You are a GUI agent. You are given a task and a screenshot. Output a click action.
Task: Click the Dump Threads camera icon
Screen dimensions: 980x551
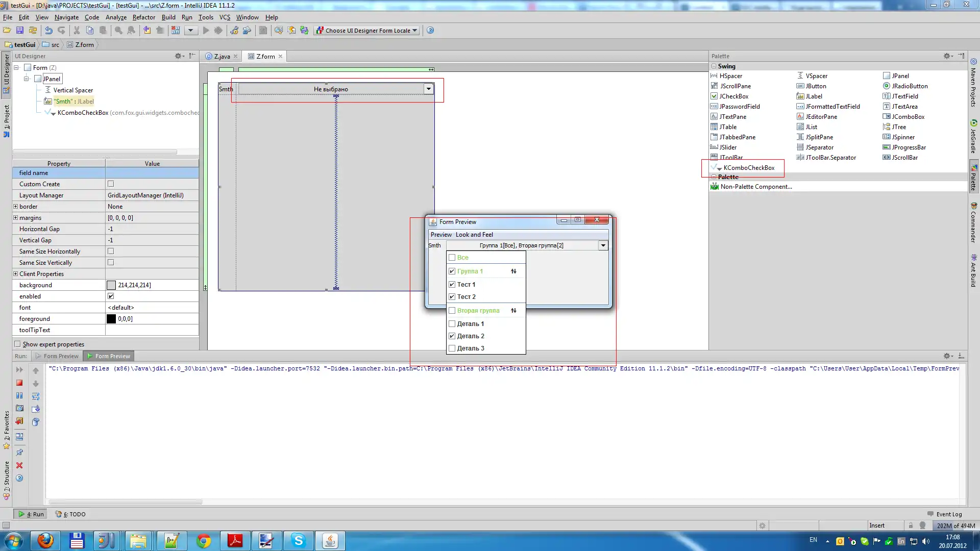[x=19, y=408]
